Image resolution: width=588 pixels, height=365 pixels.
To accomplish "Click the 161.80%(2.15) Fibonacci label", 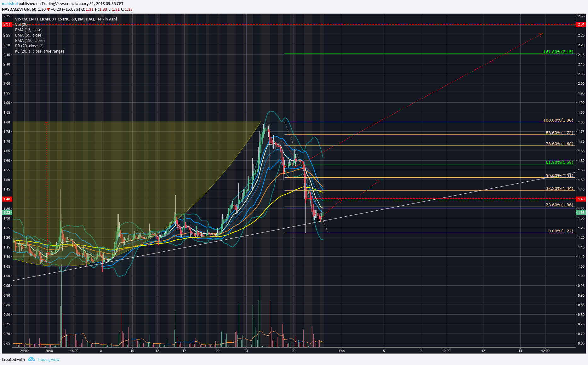I will coord(558,52).
